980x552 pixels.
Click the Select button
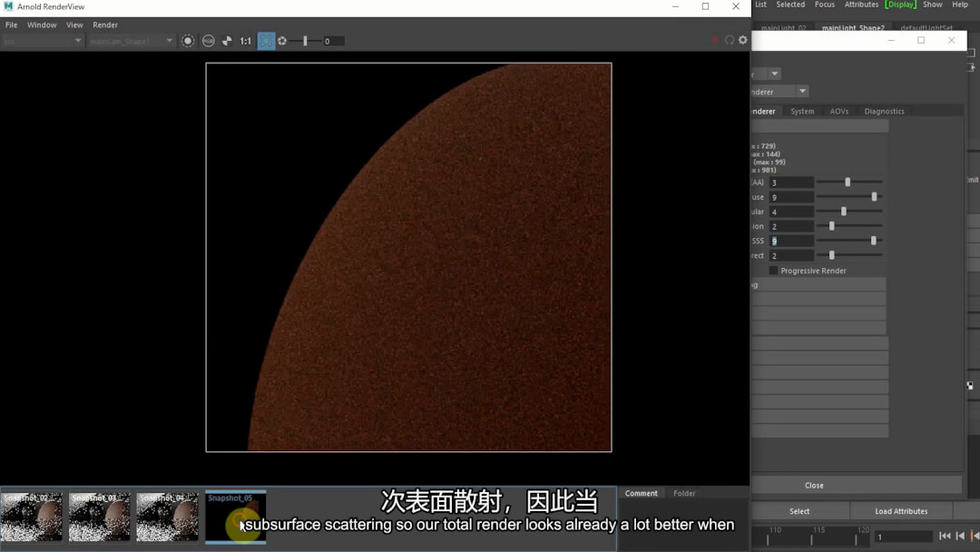tap(799, 511)
